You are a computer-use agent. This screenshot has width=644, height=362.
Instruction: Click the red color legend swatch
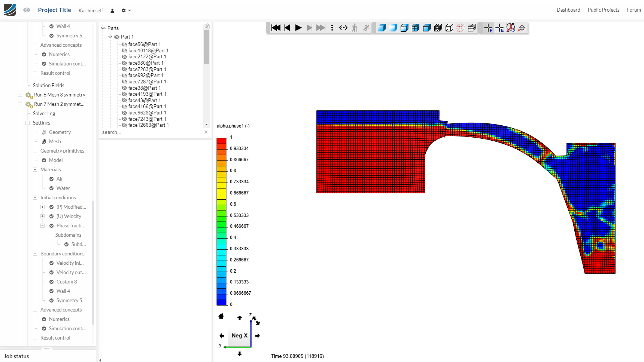pos(221,141)
